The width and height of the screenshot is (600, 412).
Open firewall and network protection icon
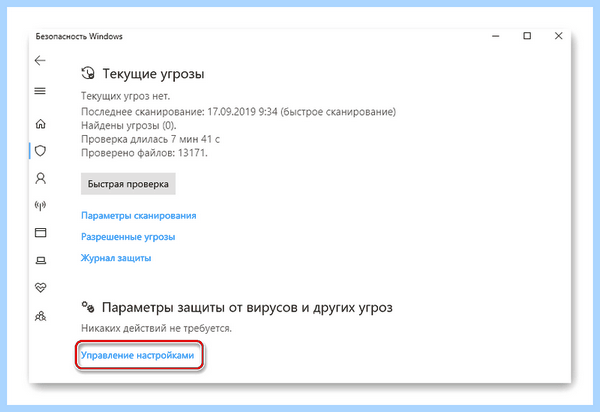click(x=40, y=205)
